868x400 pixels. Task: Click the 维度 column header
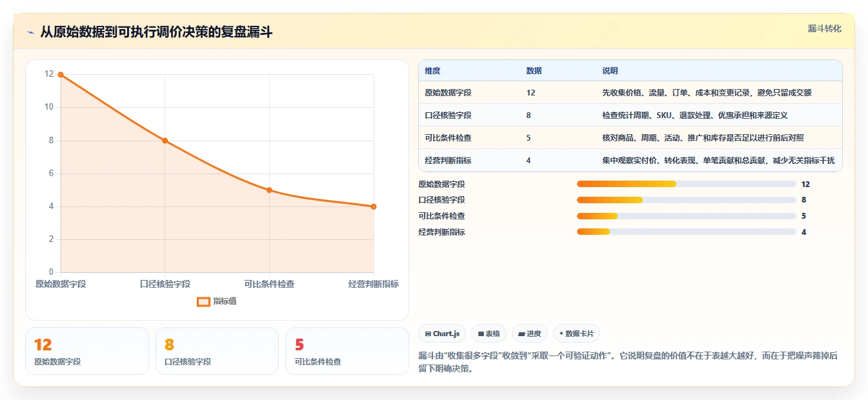pos(432,71)
